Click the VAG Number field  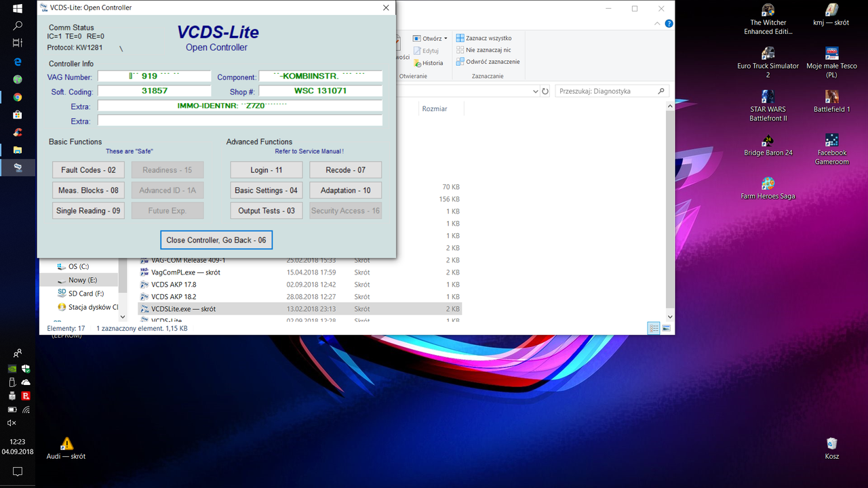(x=155, y=77)
